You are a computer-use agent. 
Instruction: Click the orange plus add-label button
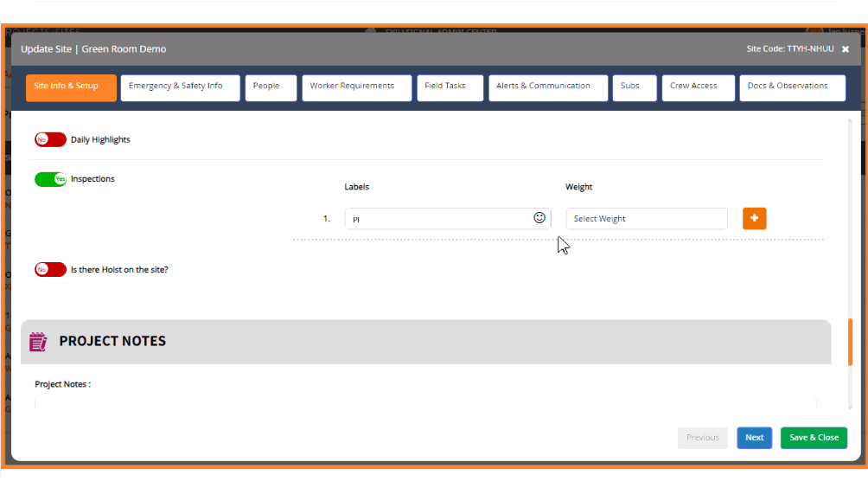(x=754, y=218)
